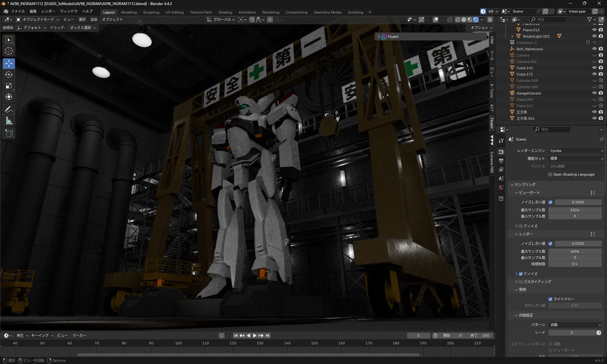Screen dimensions: 607x364
Task: Open the Rendering menu
Action: click(270, 11)
